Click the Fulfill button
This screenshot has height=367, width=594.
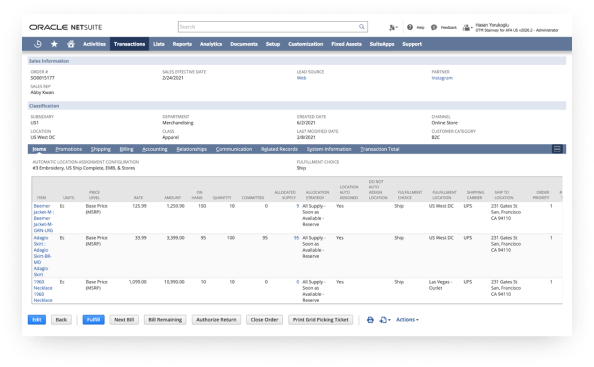tap(93, 320)
